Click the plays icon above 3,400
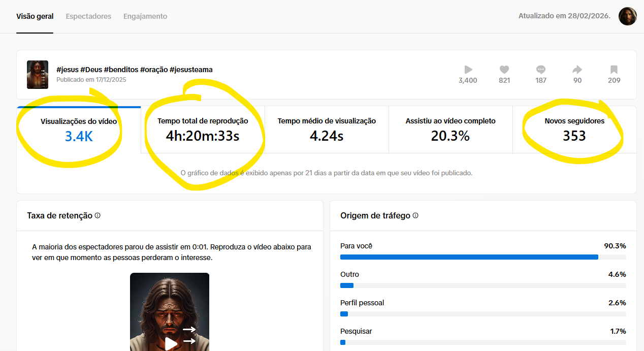The height and width of the screenshot is (351, 644). (x=468, y=70)
